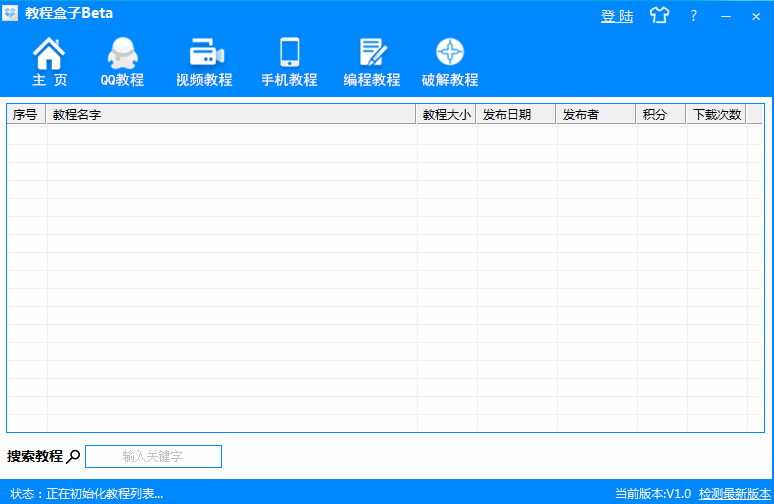Open 破解教程 compass icon
This screenshot has height=504, width=774.
(450, 53)
